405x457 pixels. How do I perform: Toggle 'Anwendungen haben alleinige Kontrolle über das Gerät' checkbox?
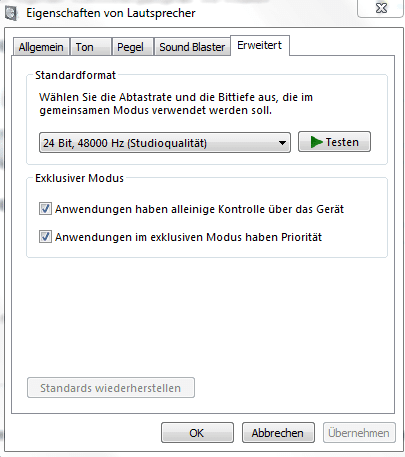pyautogui.click(x=45, y=209)
